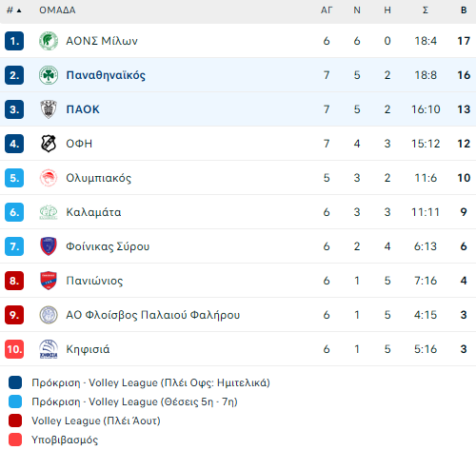This screenshot has width=476, height=450.
Task: Click the Πανιώνιος shield logo
Action: click(x=49, y=281)
